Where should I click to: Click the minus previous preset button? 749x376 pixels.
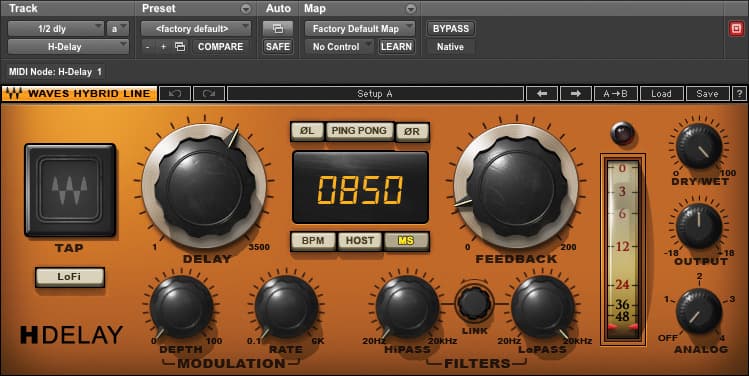tap(148, 47)
